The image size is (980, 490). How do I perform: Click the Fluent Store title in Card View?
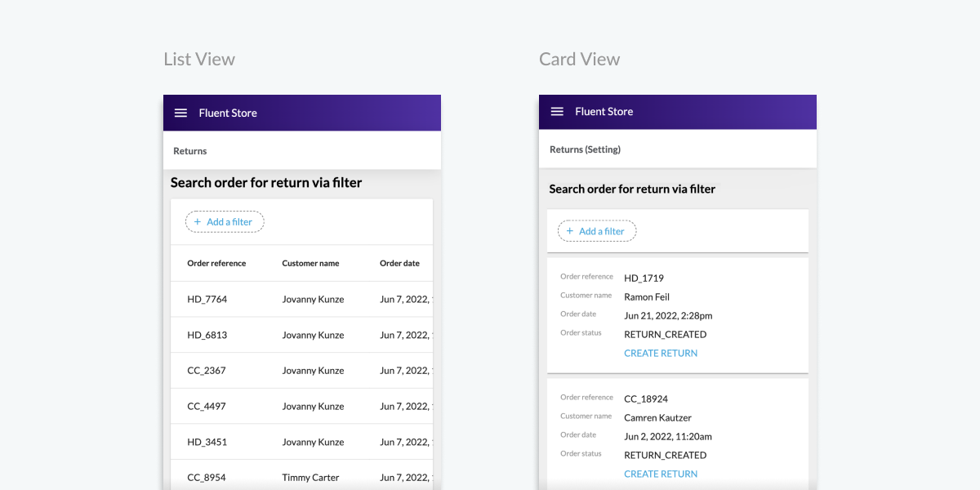tap(604, 112)
